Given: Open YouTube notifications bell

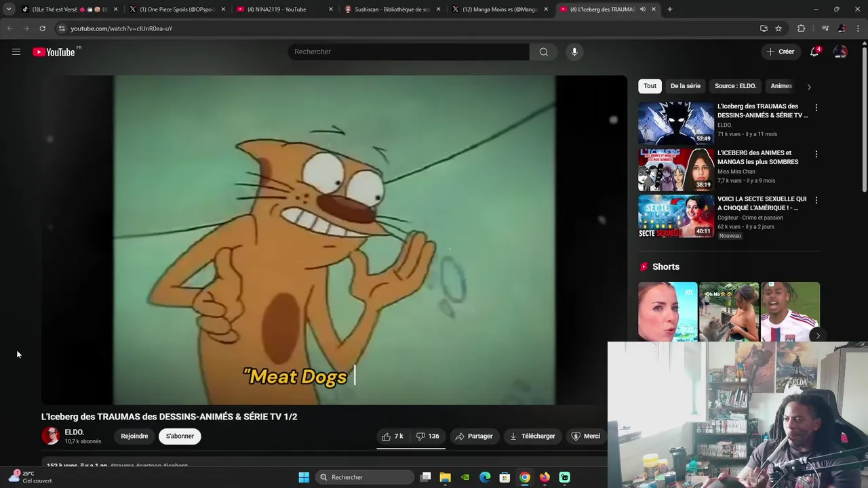Looking at the screenshot, I should (x=814, y=52).
